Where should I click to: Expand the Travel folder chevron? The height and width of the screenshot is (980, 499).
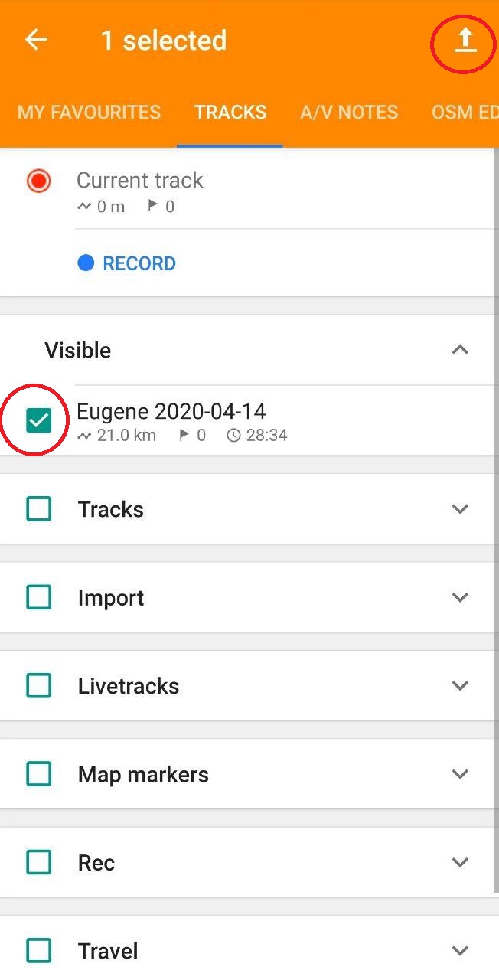pyautogui.click(x=460, y=951)
